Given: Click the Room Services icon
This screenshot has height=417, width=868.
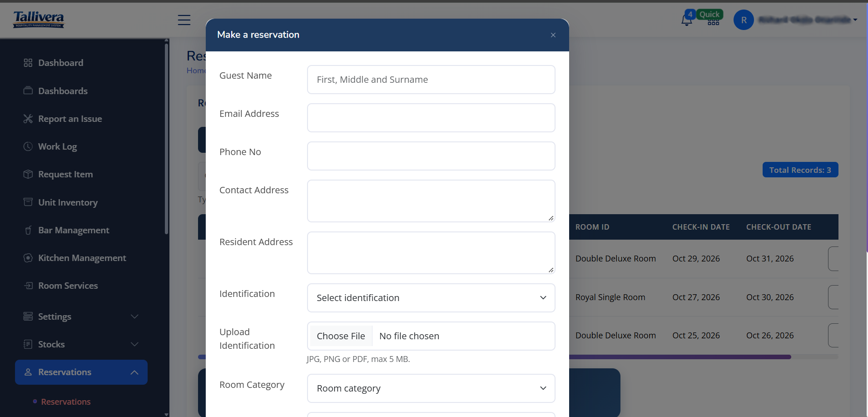Looking at the screenshot, I should (x=28, y=286).
